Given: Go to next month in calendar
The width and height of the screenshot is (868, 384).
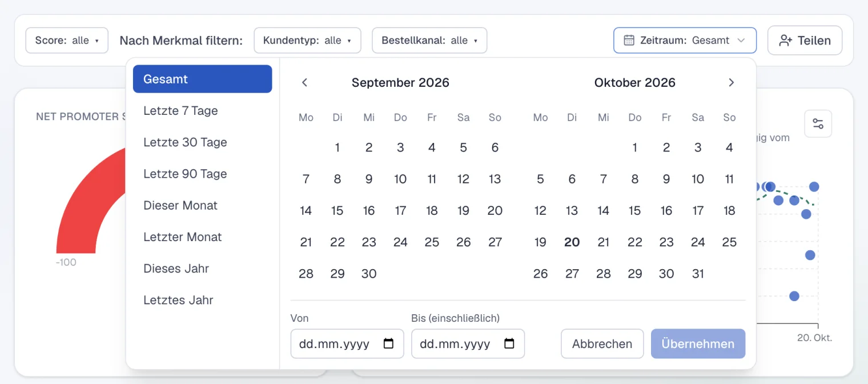Looking at the screenshot, I should click(x=731, y=83).
